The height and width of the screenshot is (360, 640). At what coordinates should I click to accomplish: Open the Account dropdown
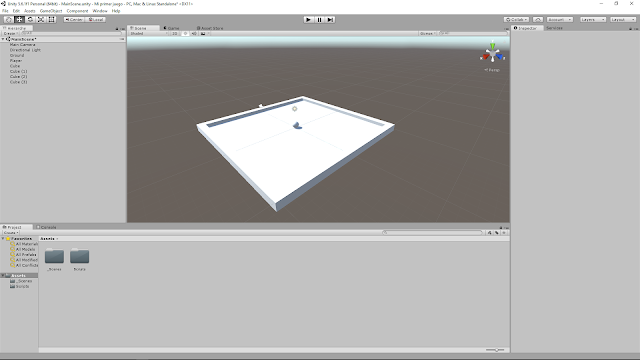click(560, 20)
